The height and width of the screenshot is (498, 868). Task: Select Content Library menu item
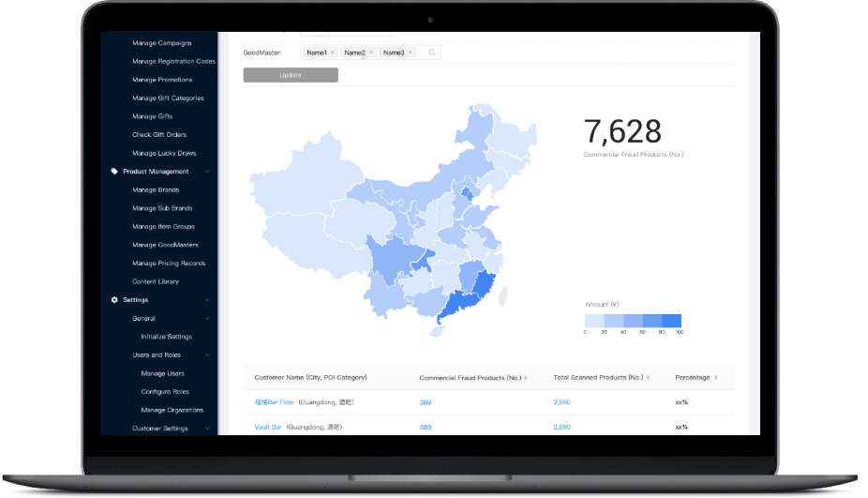(156, 281)
